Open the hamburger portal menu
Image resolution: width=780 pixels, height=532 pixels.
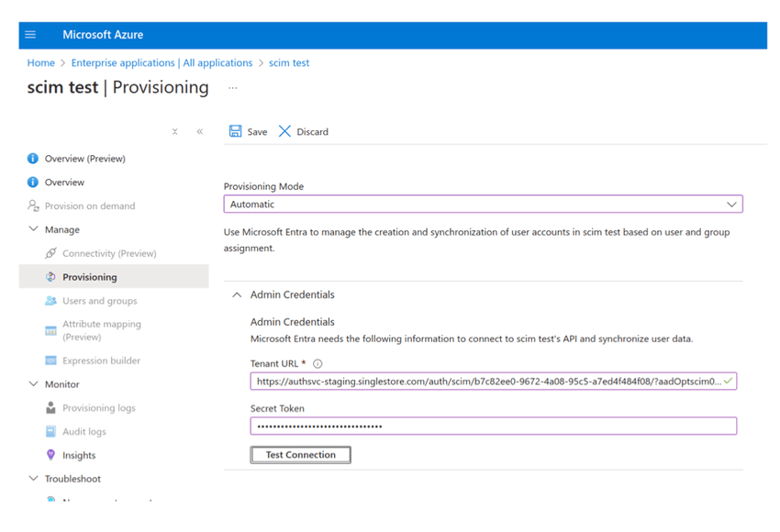(30, 35)
